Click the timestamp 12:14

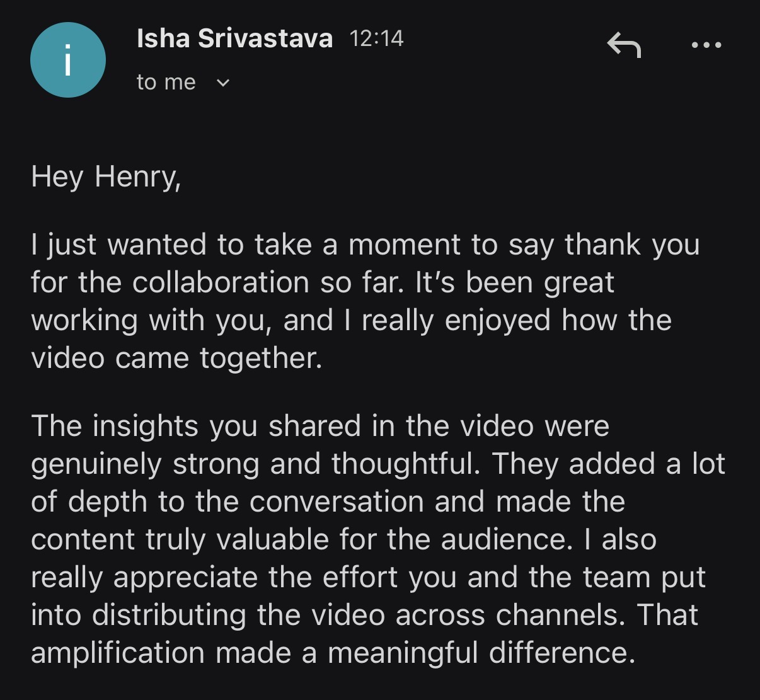pos(377,38)
